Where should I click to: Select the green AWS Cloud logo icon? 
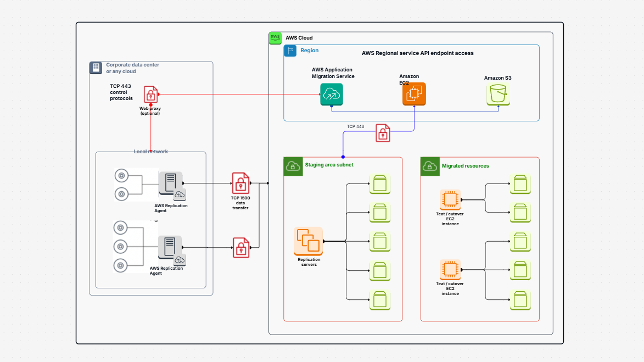pyautogui.click(x=275, y=38)
